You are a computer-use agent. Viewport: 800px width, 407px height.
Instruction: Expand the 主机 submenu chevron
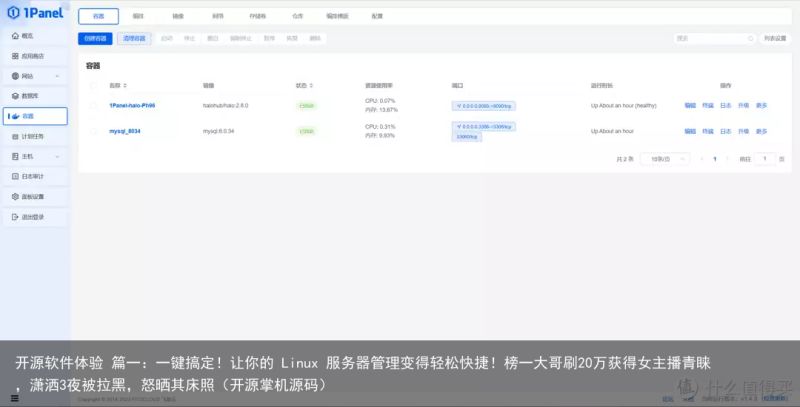[x=57, y=157]
